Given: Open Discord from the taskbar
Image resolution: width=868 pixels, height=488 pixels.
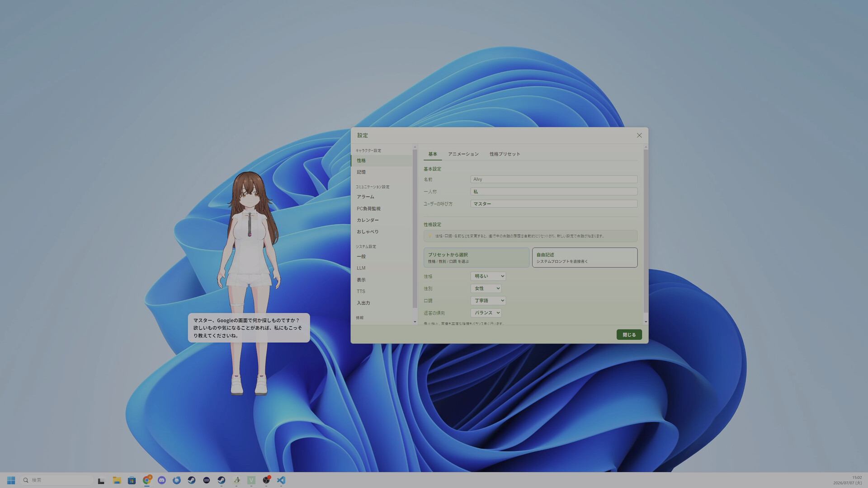Looking at the screenshot, I should (x=162, y=480).
